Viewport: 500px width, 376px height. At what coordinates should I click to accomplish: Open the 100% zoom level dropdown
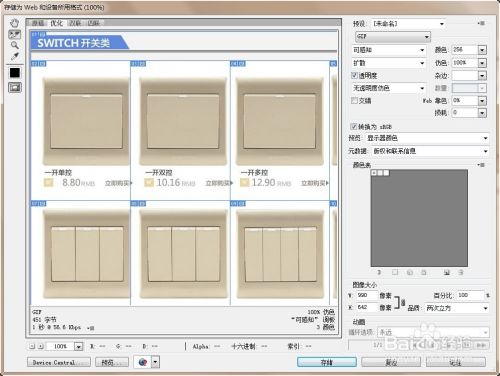pyautogui.click(x=78, y=347)
